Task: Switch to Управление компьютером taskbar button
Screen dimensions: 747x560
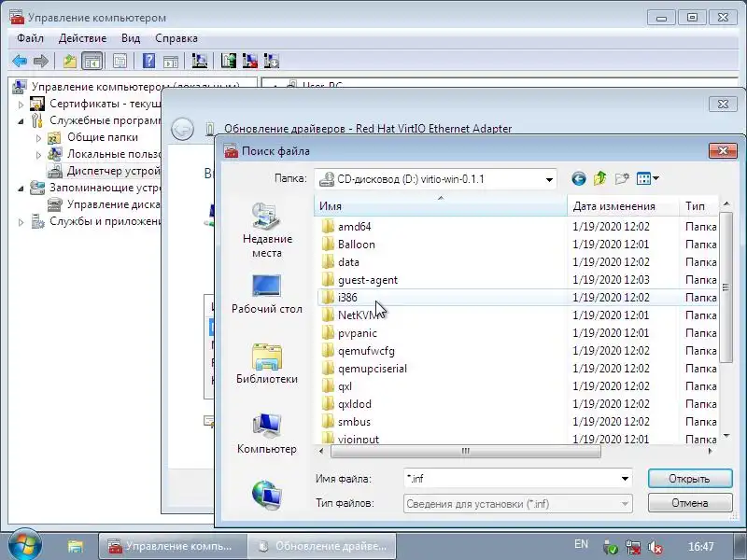Action: click(x=173, y=546)
